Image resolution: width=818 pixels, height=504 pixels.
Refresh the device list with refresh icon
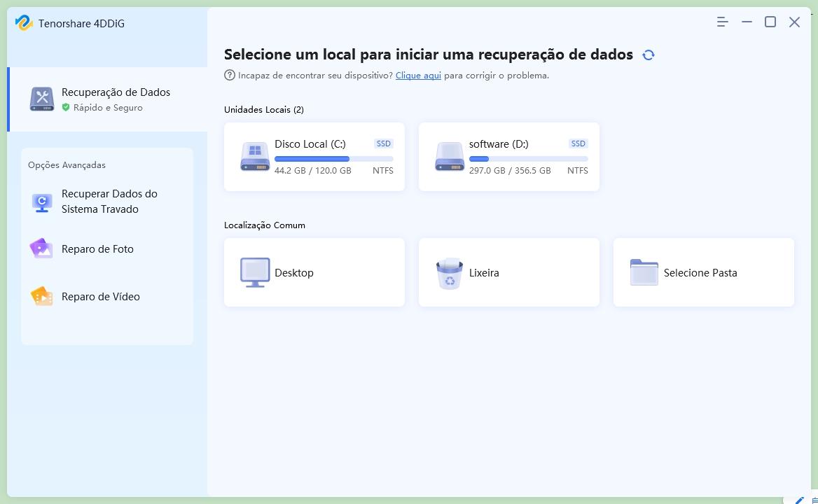click(649, 55)
